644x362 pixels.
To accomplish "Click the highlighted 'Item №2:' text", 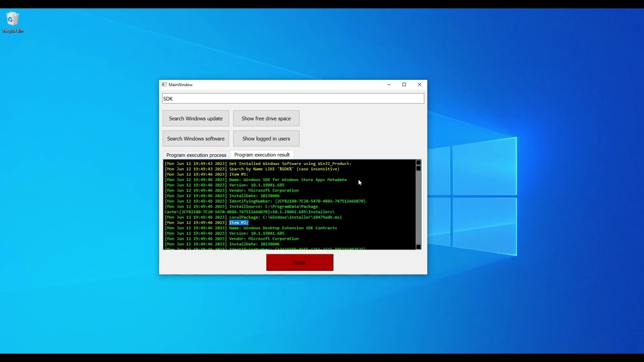I will click(x=239, y=223).
